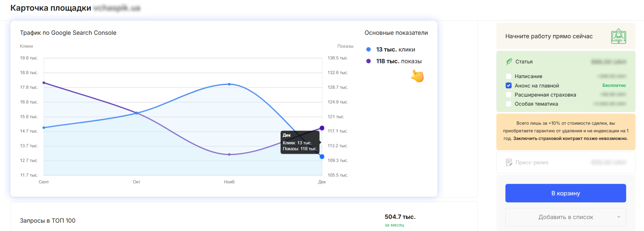
Task: Click the Клики axis title
Action: [26, 46]
